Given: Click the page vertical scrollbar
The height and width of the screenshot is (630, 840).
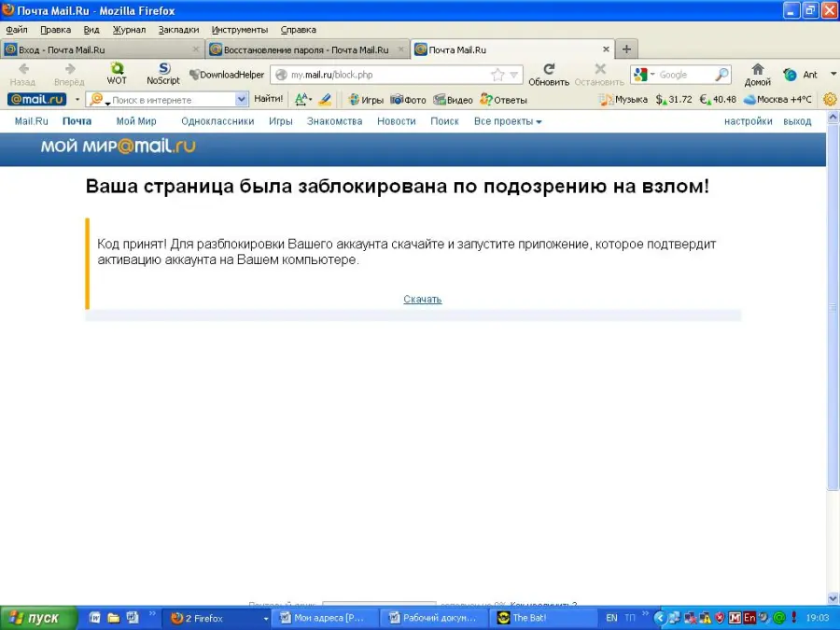Looking at the screenshot, I should [x=833, y=357].
